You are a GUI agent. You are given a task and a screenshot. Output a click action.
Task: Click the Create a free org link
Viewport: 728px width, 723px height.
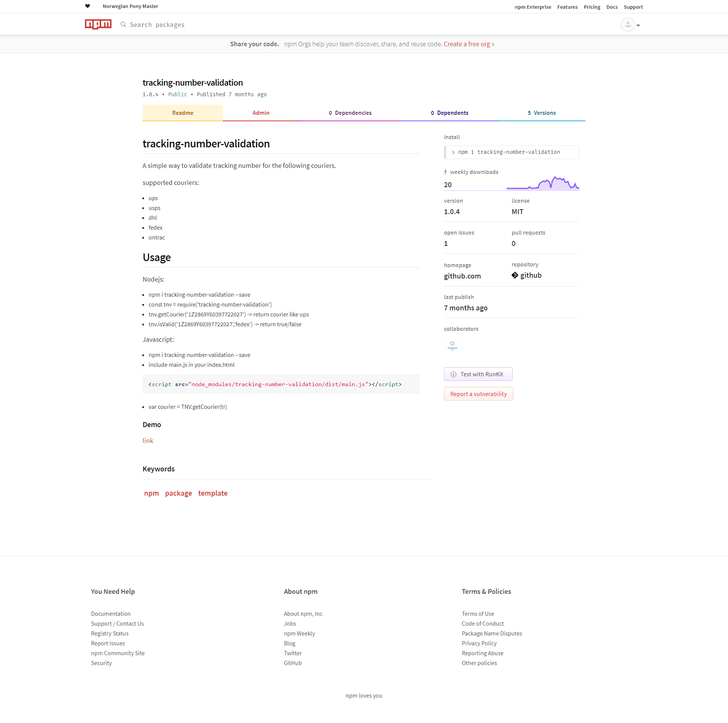pyautogui.click(x=469, y=44)
